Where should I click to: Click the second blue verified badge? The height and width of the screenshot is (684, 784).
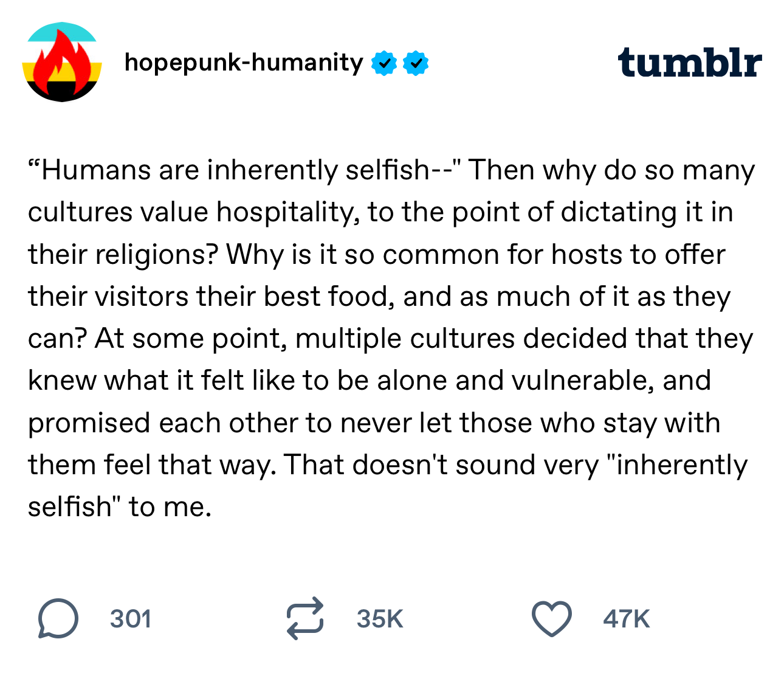pos(416,63)
